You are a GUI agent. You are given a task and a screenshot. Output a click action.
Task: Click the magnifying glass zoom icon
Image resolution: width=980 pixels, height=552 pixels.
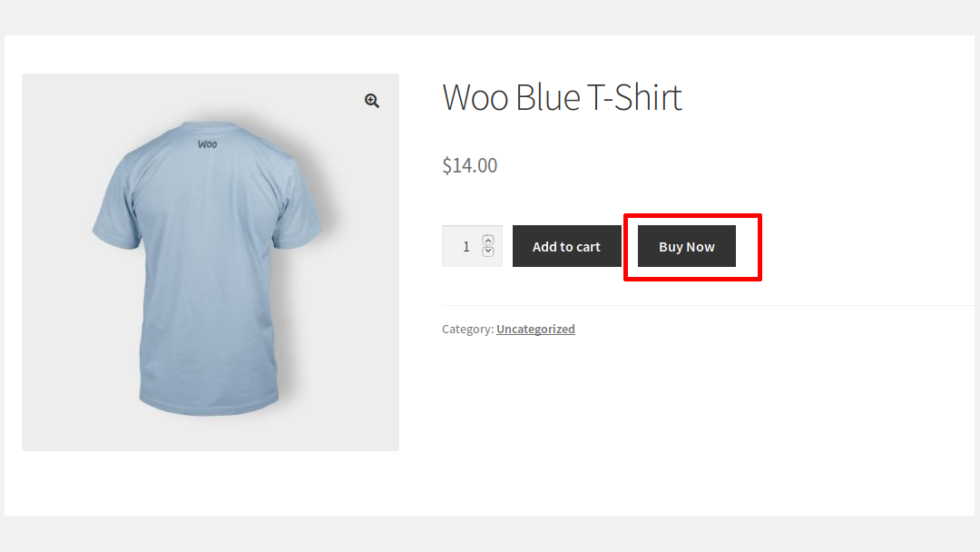pyautogui.click(x=372, y=101)
